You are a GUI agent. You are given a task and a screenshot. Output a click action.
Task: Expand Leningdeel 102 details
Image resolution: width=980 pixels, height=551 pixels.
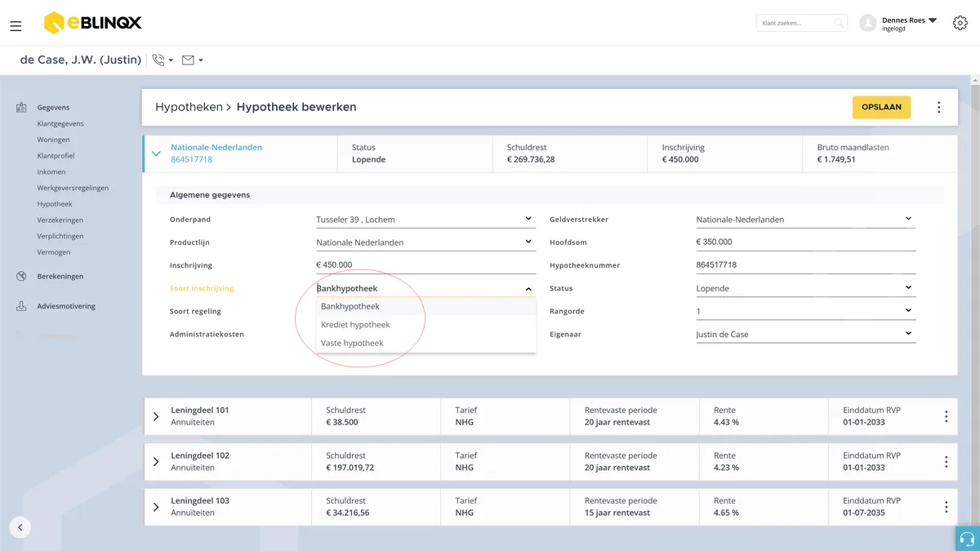tap(156, 462)
